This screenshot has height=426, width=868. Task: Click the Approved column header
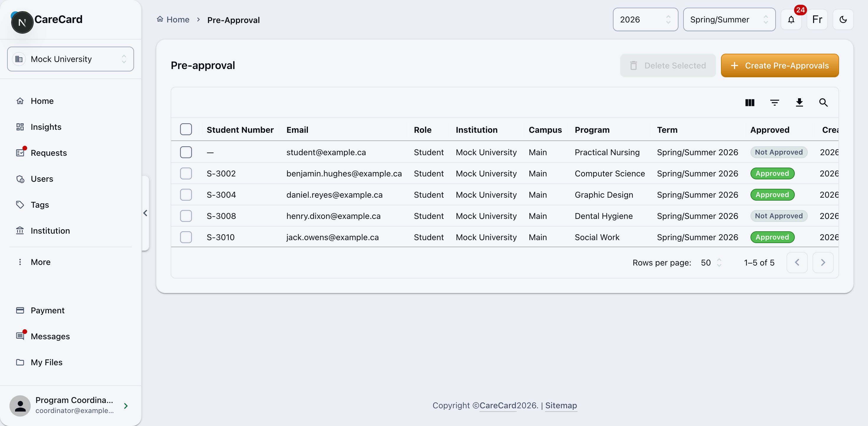(770, 130)
